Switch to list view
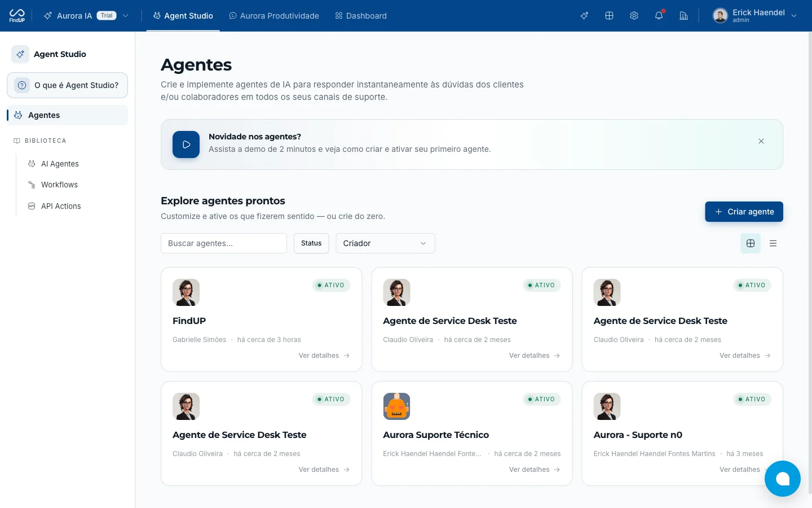Screen dimensions: 812x508 coord(773,243)
